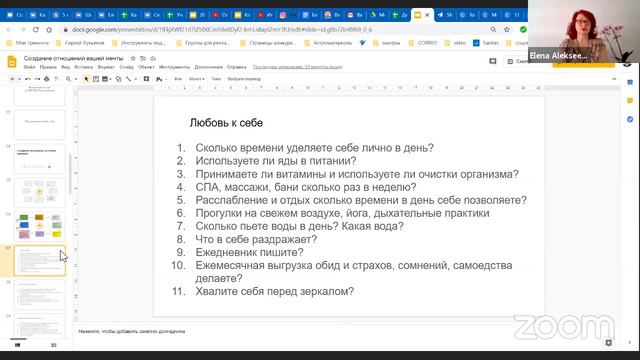Click the browser reload button
The height and width of the screenshot is (360, 640).
[x=36, y=29]
